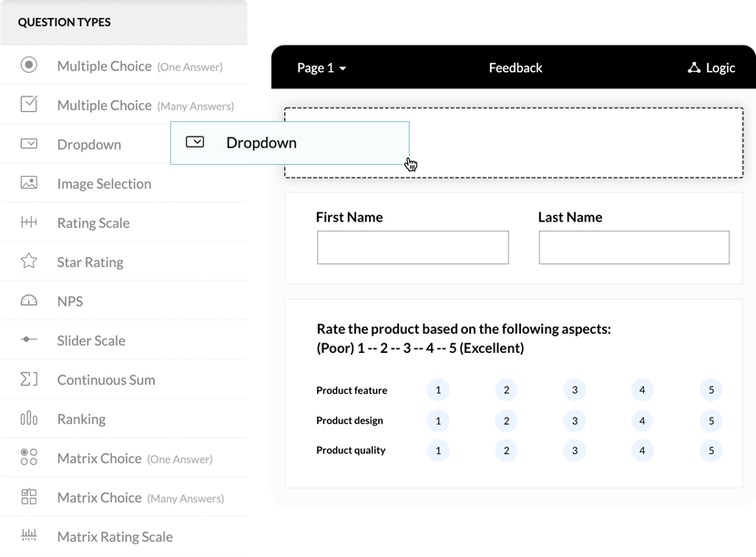Choose 1 for Product quality
Image resolution: width=756 pixels, height=557 pixels.
[438, 450]
